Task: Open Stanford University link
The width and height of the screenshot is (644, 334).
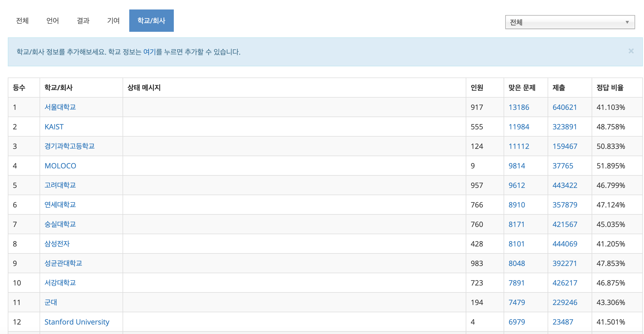Action: (x=77, y=322)
